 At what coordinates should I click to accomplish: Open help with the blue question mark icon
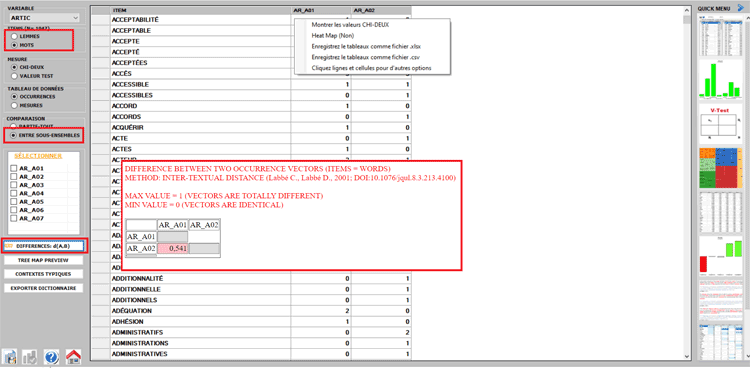click(52, 357)
